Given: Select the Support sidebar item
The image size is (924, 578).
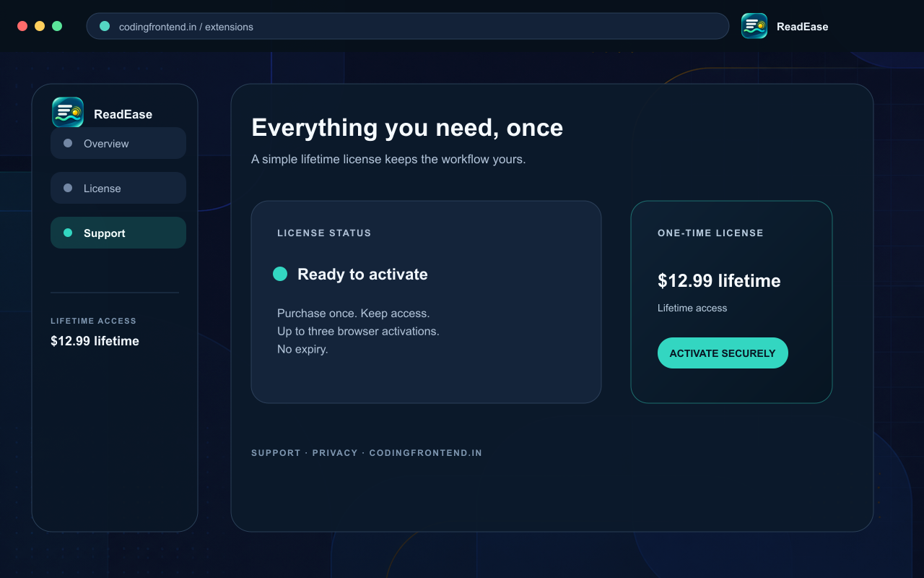Looking at the screenshot, I should 118,233.
